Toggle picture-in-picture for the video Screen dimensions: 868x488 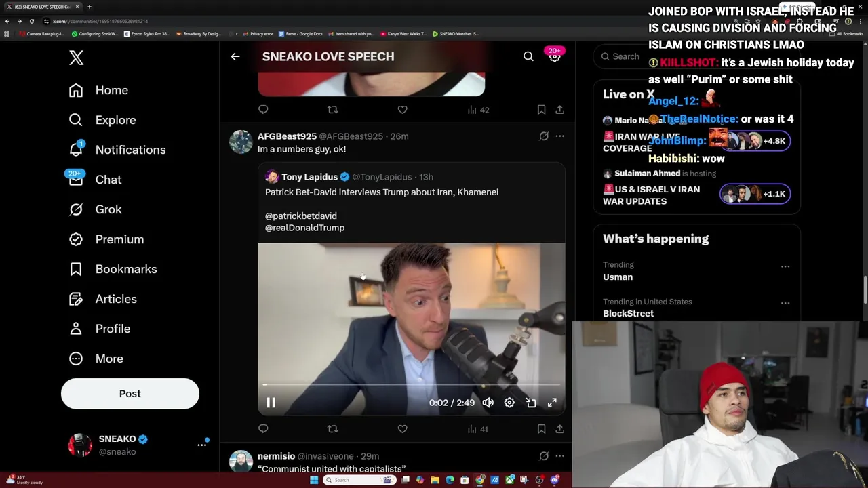[531, 403]
